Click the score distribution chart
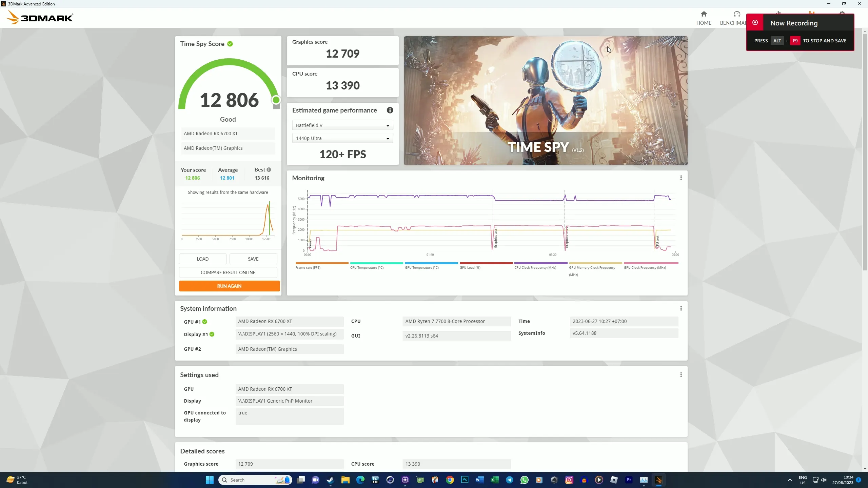Image resolution: width=868 pixels, height=488 pixels. (228, 220)
